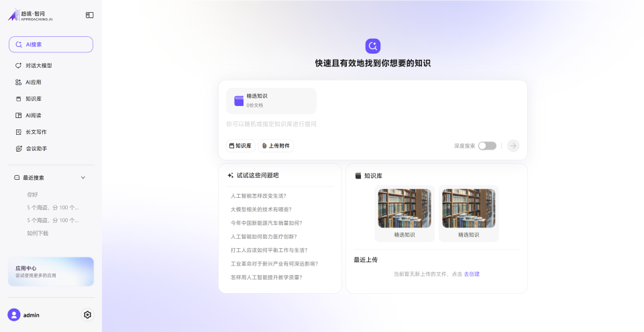The width and height of the screenshot is (644, 332).
Task: Focus the question input field
Action: [x=372, y=124]
